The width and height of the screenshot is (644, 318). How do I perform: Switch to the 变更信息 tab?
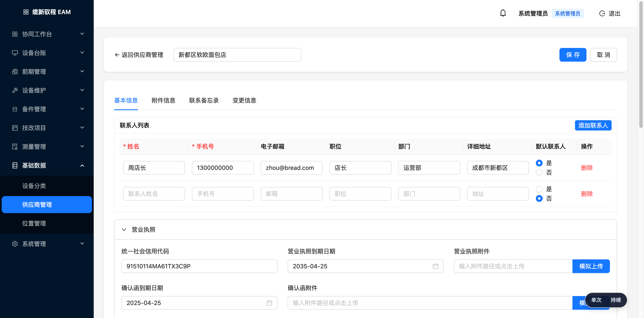[x=244, y=101]
